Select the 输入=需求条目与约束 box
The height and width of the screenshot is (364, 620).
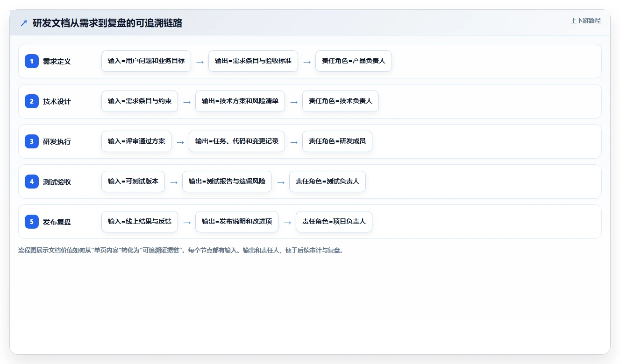tap(140, 101)
